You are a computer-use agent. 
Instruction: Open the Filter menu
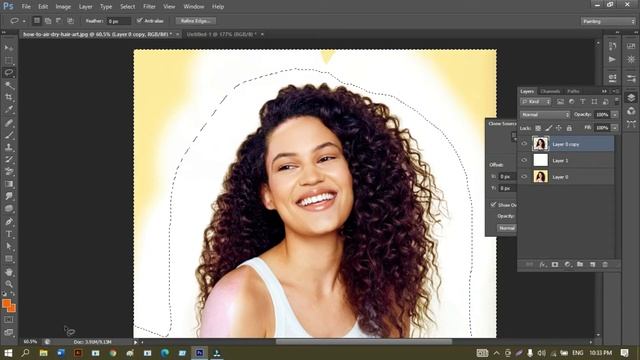pyautogui.click(x=149, y=7)
